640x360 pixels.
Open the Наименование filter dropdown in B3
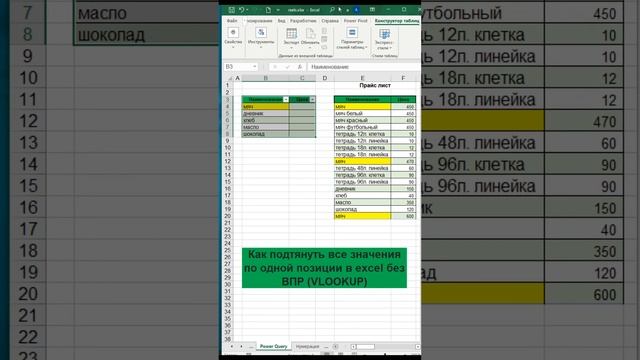click(286, 100)
